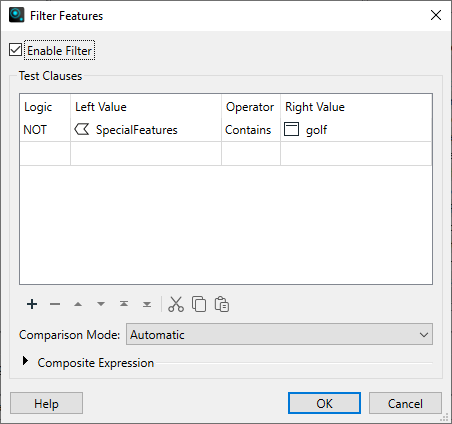
Task: Click the NOT logic cell
Action: (x=45, y=130)
